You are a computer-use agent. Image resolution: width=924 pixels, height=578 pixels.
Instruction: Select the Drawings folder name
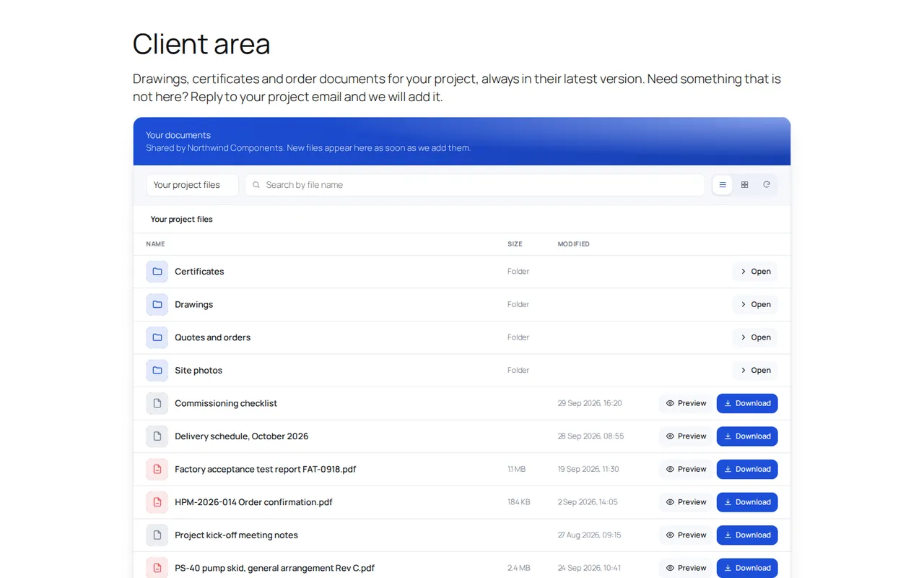[193, 305]
